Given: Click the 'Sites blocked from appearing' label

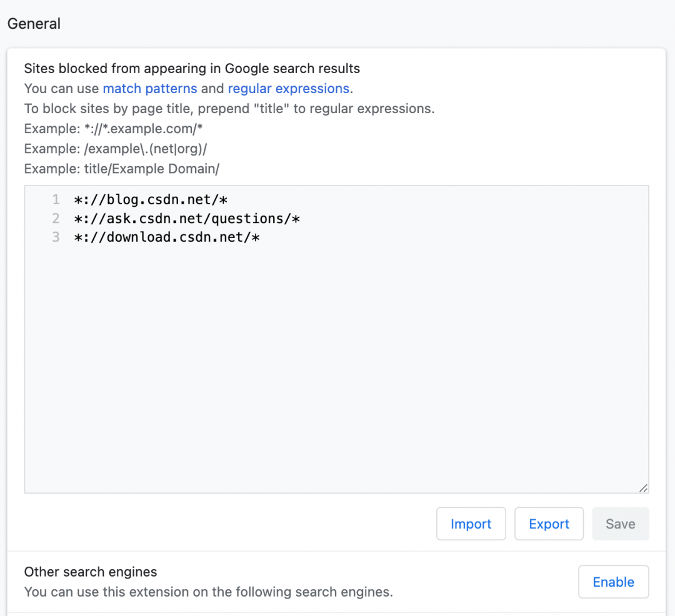Looking at the screenshot, I should tap(192, 69).
